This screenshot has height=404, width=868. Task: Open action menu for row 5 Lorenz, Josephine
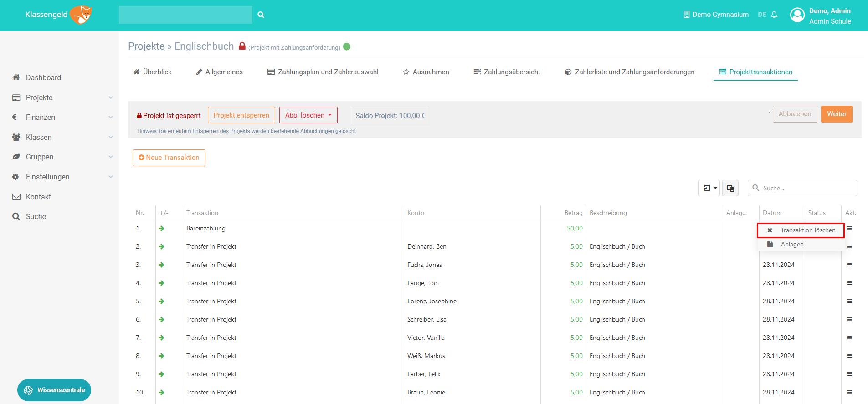click(850, 301)
